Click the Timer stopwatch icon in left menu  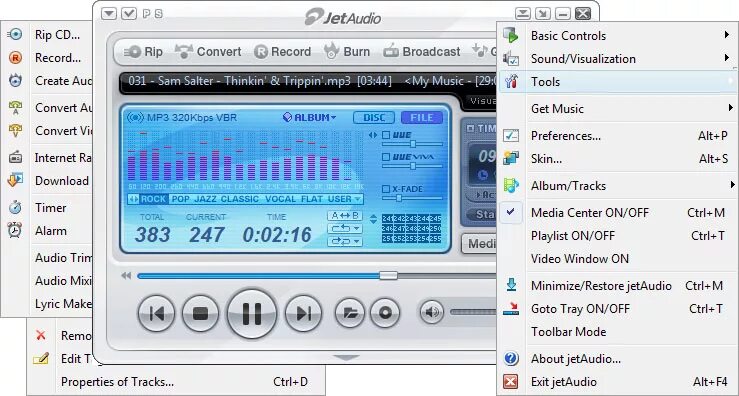click(x=15, y=207)
